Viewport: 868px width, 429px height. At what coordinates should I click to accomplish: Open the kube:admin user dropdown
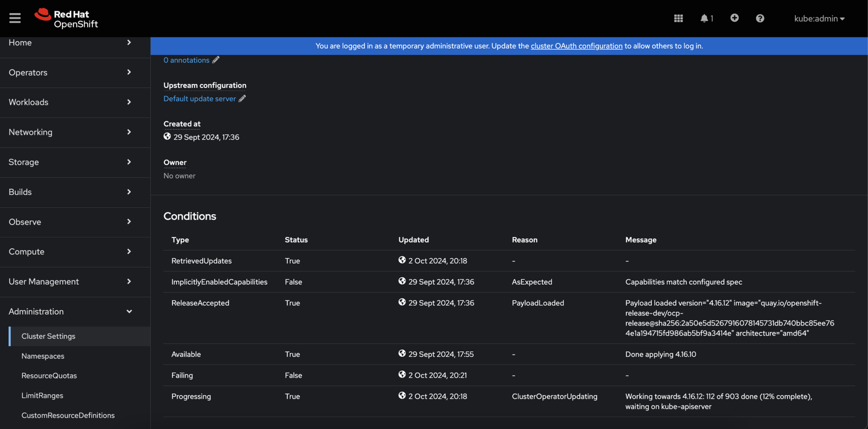click(x=819, y=18)
